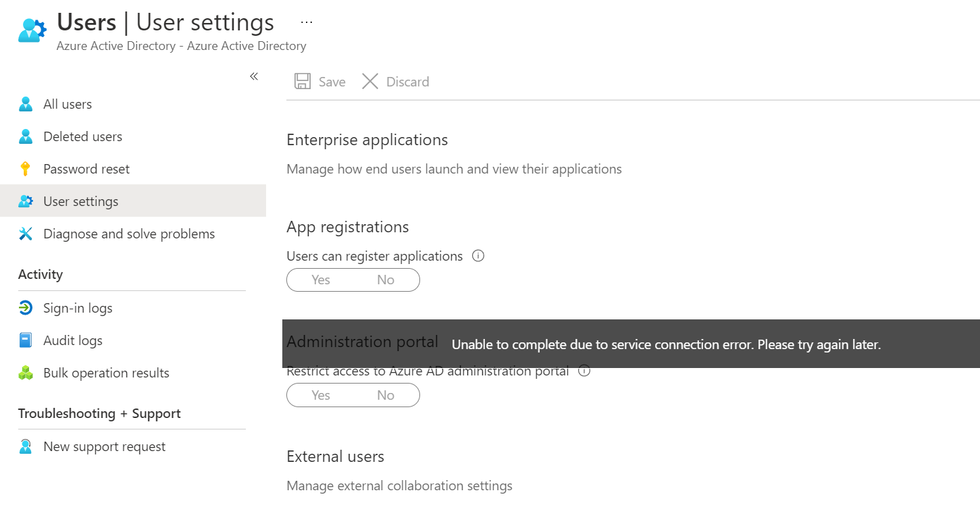The image size is (980, 524).
Task: Collapse the sidebar with double chevron
Action: [x=254, y=76]
